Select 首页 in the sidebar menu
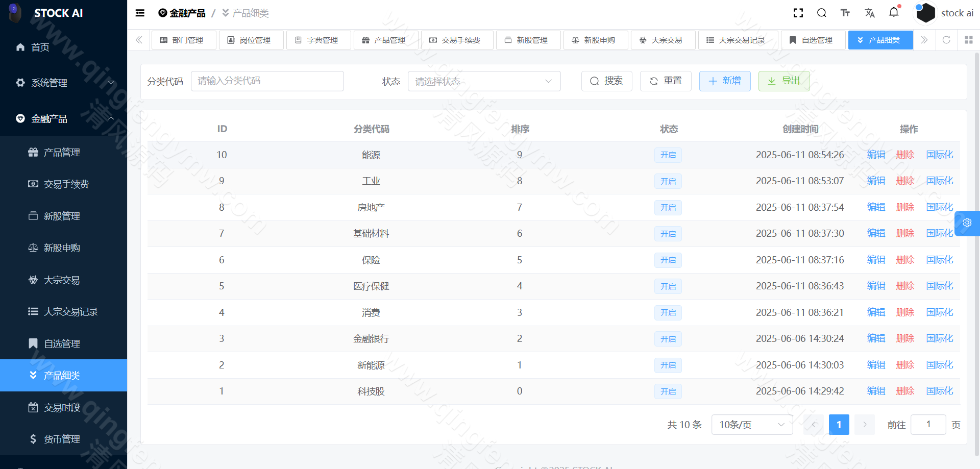Image resolution: width=980 pixels, height=469 pixels. (x=40, y=47)
